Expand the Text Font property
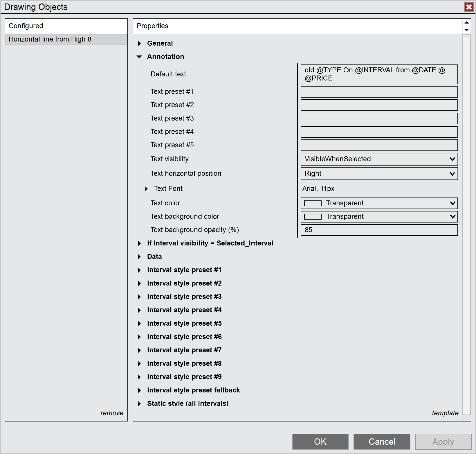This screenshot has width=476, height=454. 147,189
